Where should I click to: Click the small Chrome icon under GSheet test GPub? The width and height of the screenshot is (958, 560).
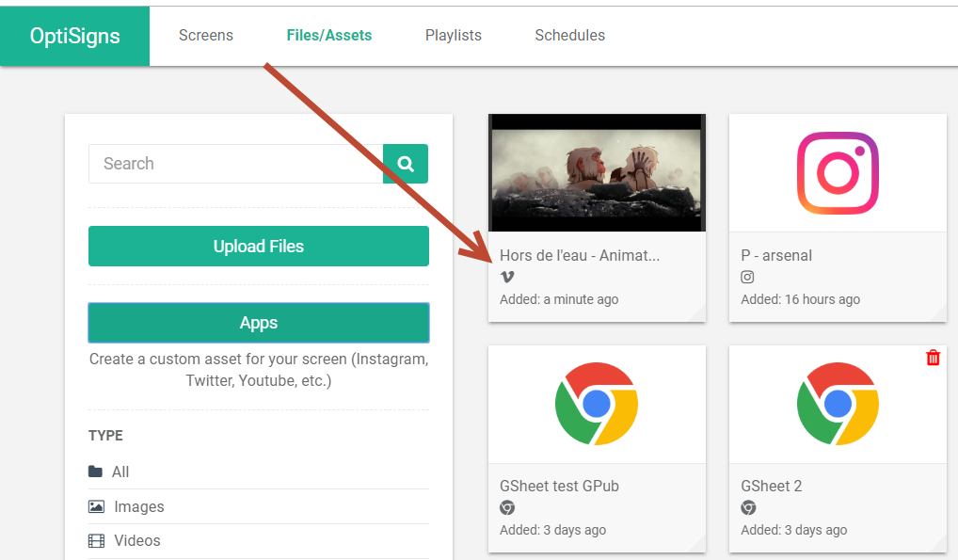click(x=507, y=507)
